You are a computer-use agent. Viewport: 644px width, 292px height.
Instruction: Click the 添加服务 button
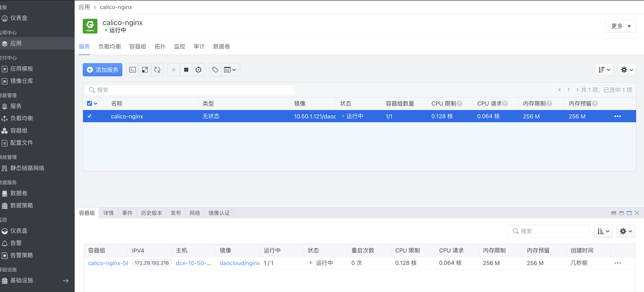click(102, 70)
